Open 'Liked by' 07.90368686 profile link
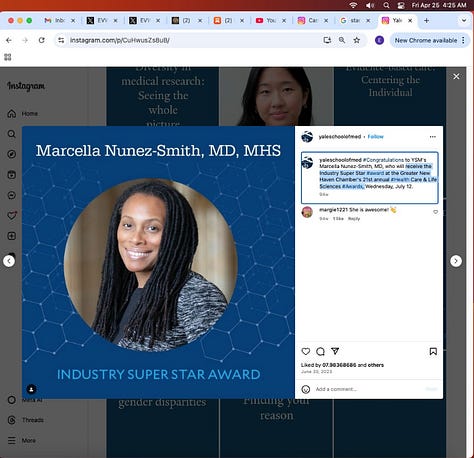474x458 pixels. click(339, 365)
